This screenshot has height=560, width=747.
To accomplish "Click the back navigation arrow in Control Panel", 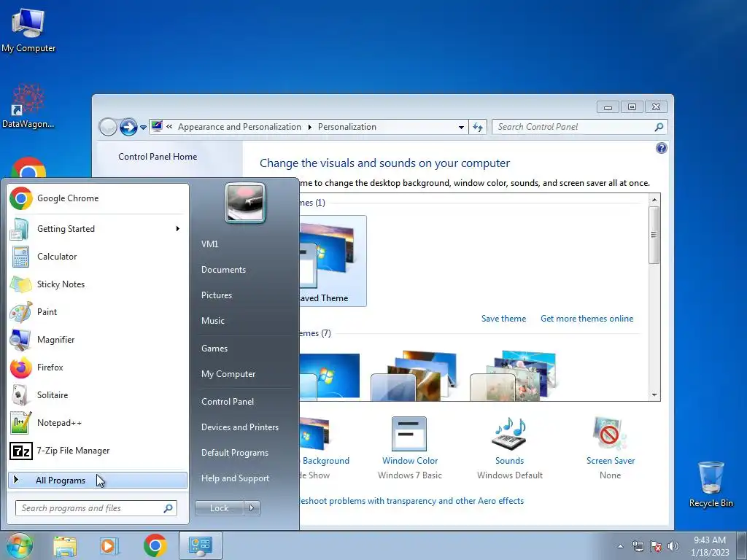I will click(108, 127).
